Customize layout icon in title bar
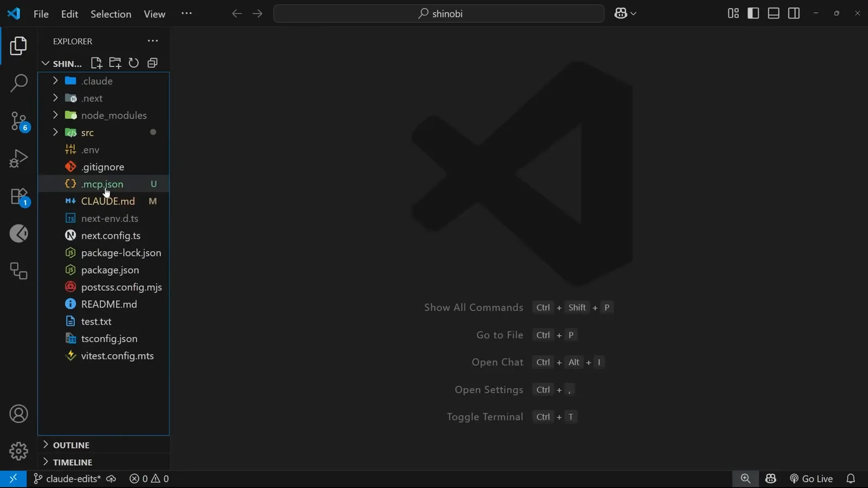868x488 pixels. tap(733, 14)
